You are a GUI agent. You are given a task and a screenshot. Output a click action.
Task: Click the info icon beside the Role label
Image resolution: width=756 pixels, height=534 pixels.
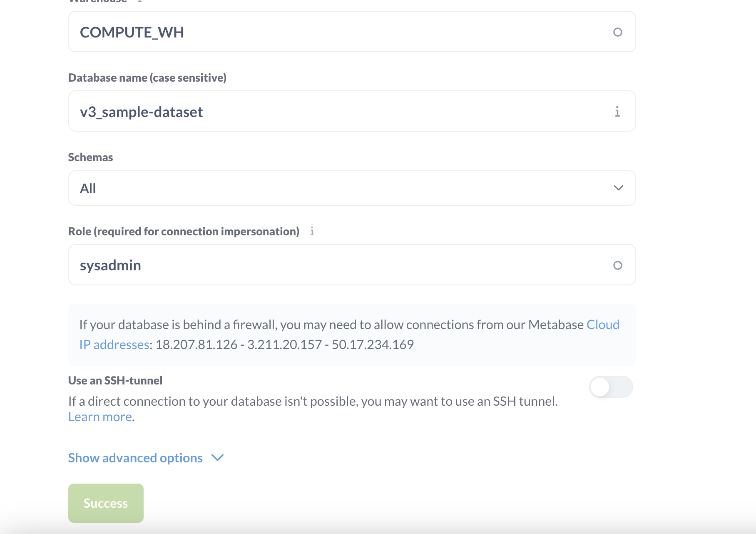(x=312, y=231)
